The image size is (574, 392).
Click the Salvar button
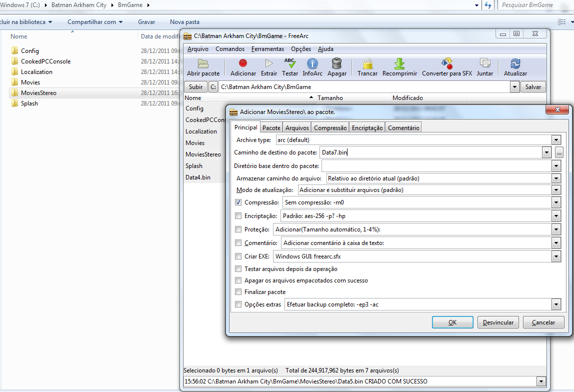click(533, 86)
